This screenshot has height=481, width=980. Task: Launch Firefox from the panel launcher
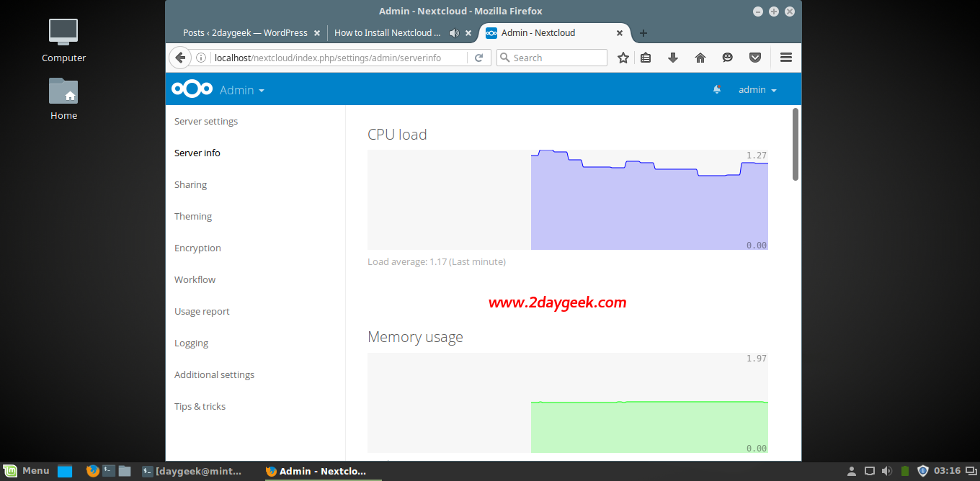click(92, 471)
